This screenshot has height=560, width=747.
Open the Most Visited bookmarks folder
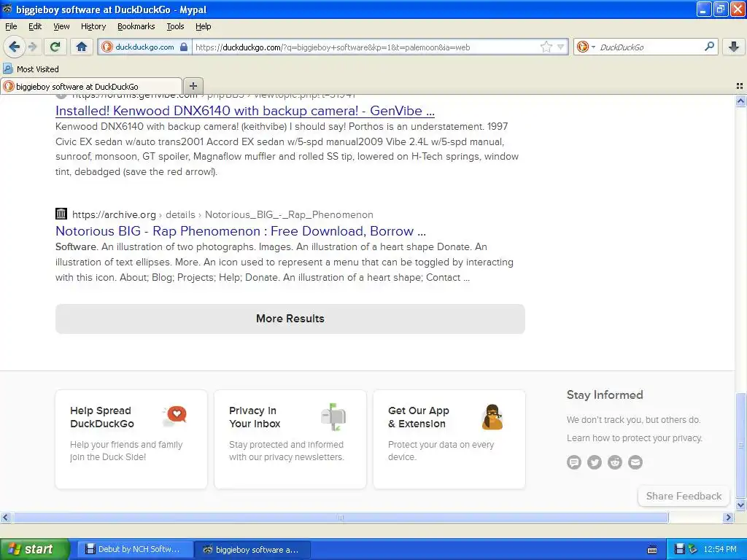[x=31, y=69]
